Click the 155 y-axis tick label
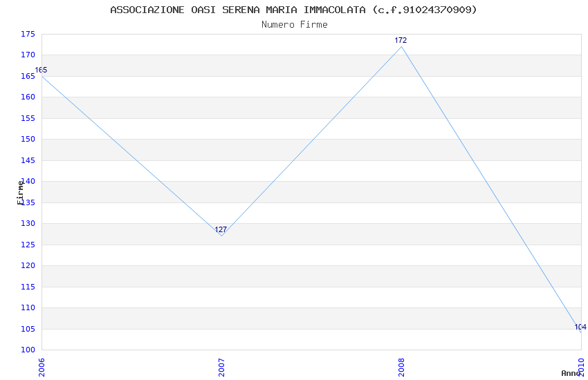This screenshot has width=588, height=380. tap(28, 118)
